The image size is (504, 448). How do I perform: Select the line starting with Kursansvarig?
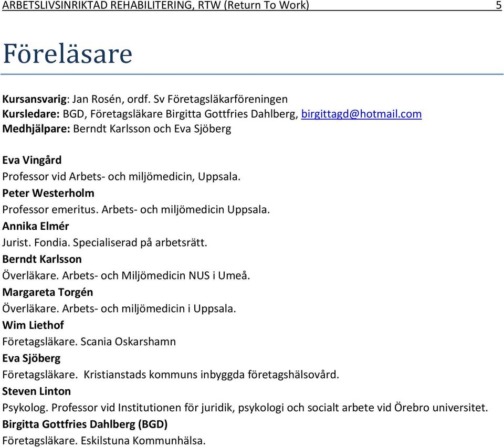pos(145,99)
